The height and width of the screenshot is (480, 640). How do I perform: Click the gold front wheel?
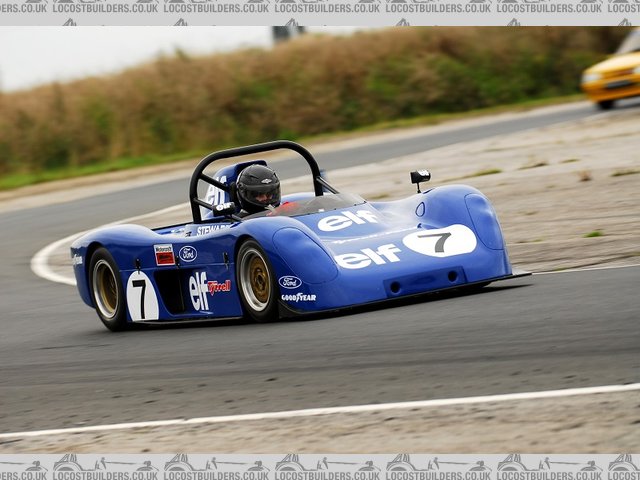[x=256, y=281]
